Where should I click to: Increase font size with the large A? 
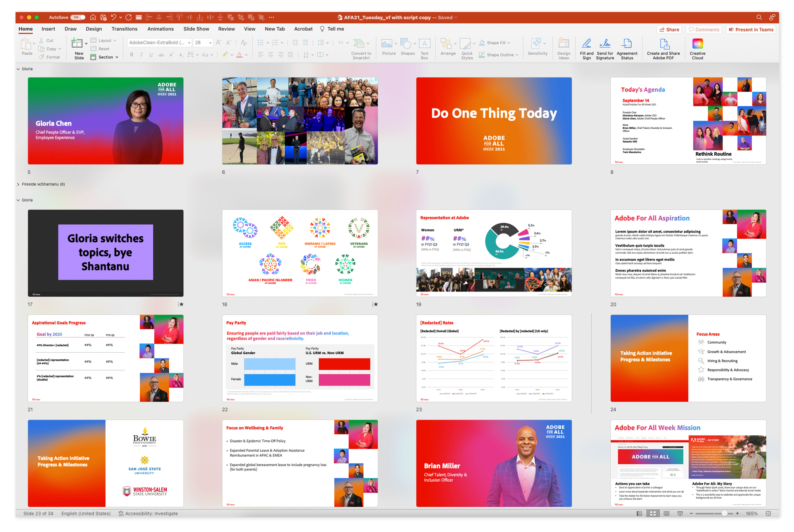click(219, 42)
